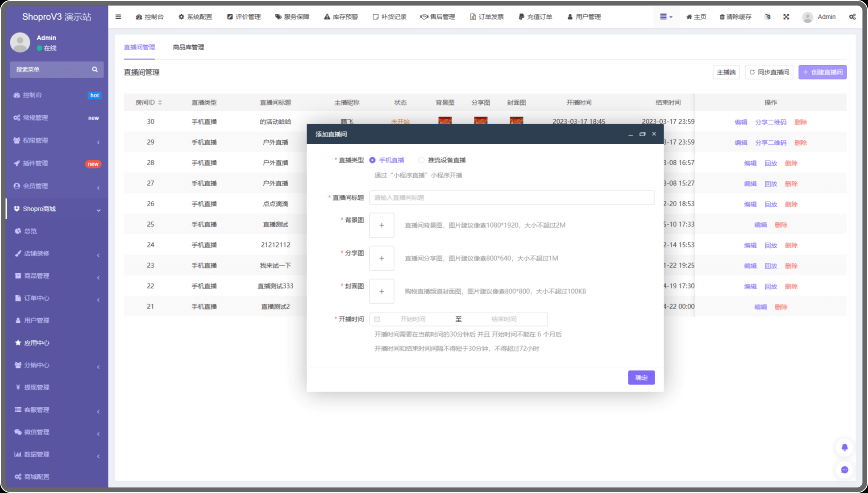Click the 直播间标题 input field
Screen dimensions: 868x493
tap(511, 198)
